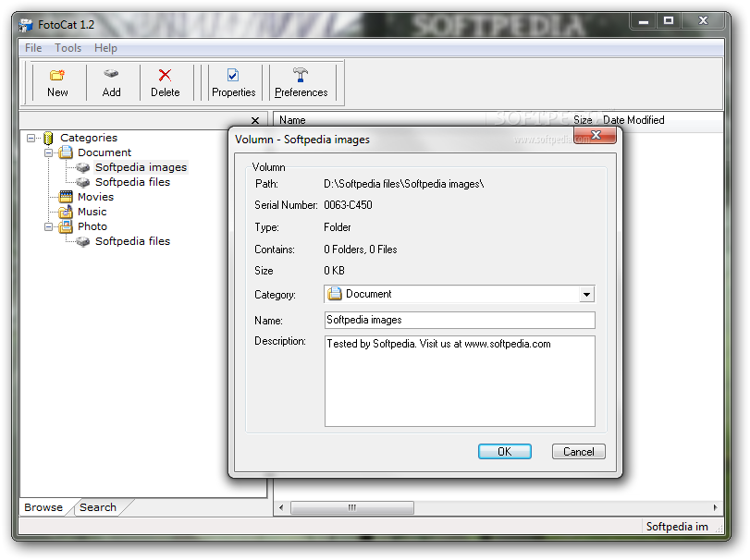Click drive icon of Softpedia files under Photo
Screen dimensions: 750x560
coord(83,242)
